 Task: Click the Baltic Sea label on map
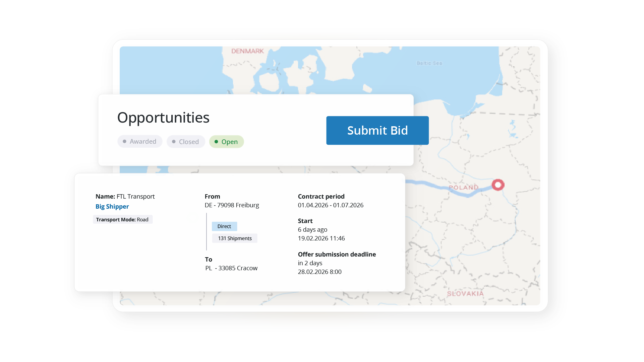click(x=429, y=63)
